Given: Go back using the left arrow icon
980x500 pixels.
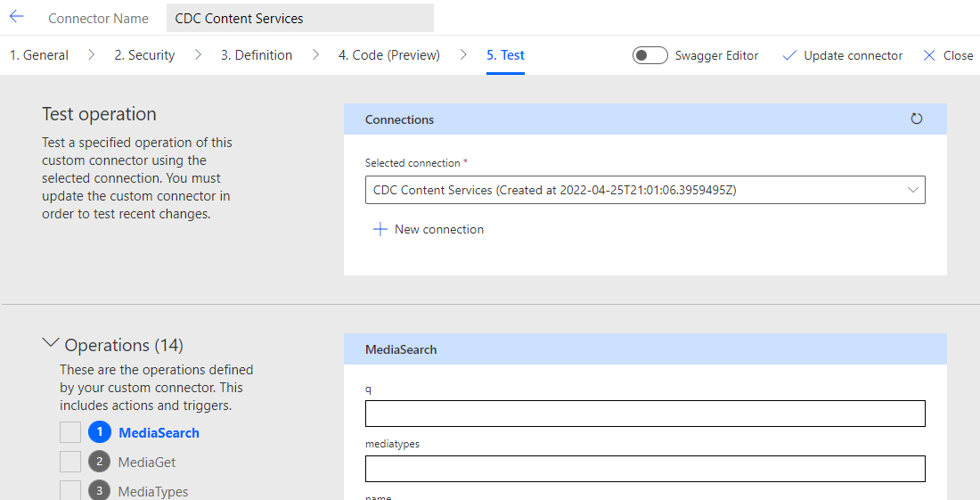Looking at the screenshot, I should (17, 17).
